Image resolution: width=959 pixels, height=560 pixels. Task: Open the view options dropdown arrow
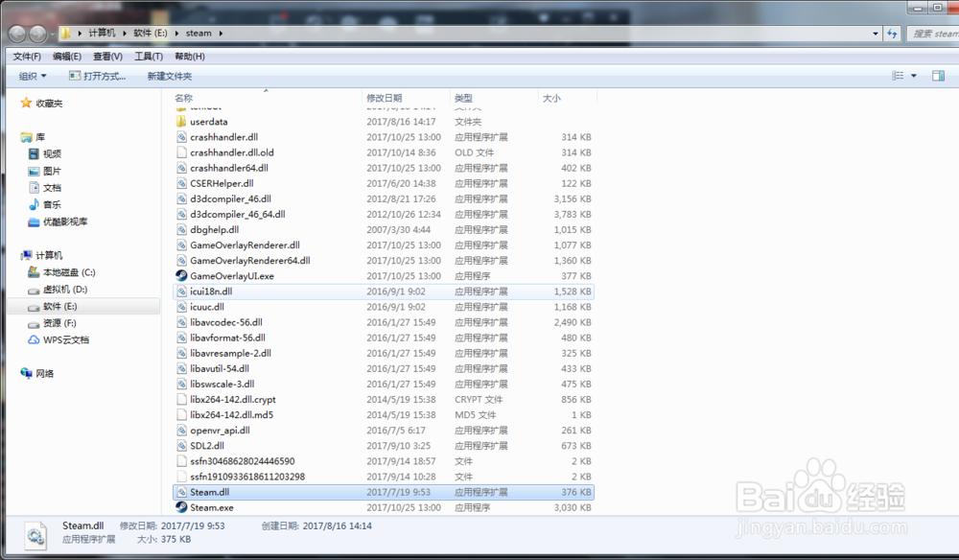[914, 76]
